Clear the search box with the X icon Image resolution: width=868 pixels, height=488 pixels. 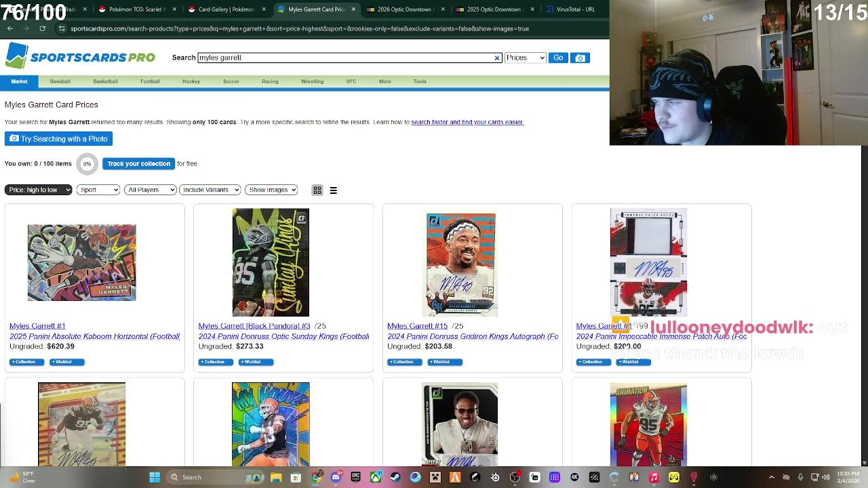pos(497,58)
